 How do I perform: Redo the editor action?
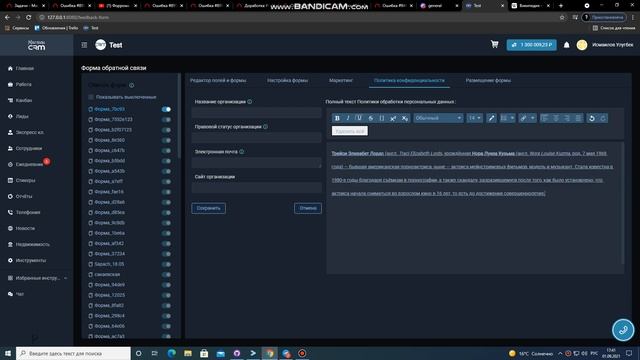coord(603,118)
